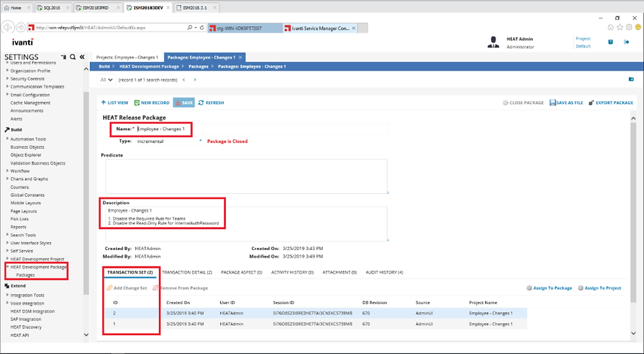The width and height of the screenshot is (644, 354).
Task: Switch to Projects: Employee - Changes 1 tab
Action: 127,57
